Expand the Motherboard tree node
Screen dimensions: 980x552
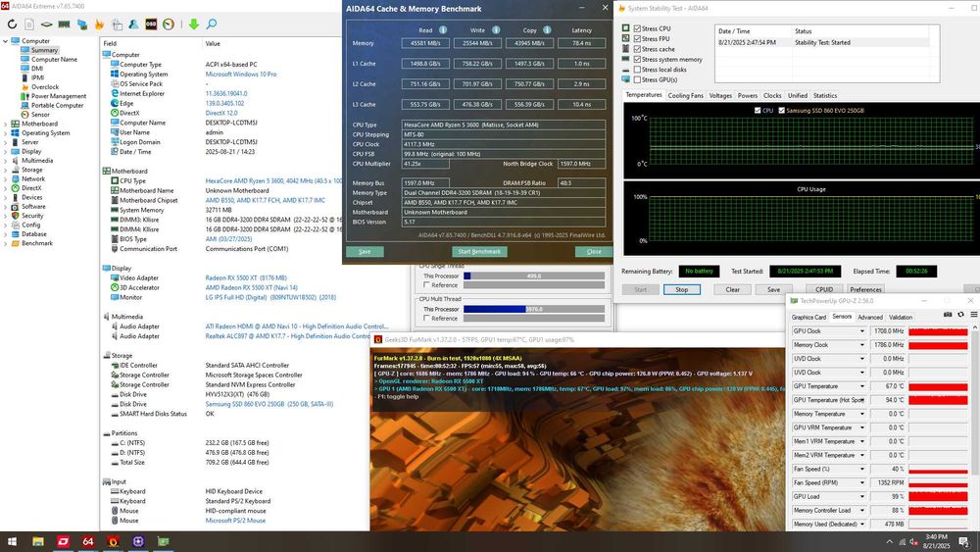[x=5, y=124]
